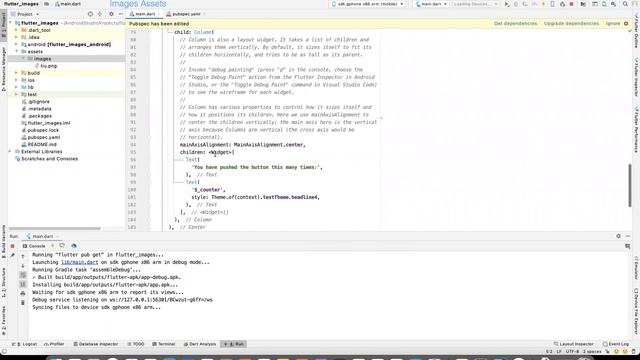Minimize the Run panel with hide icon
This screenshot has width=640, height=360.
[x=628, y=236]
